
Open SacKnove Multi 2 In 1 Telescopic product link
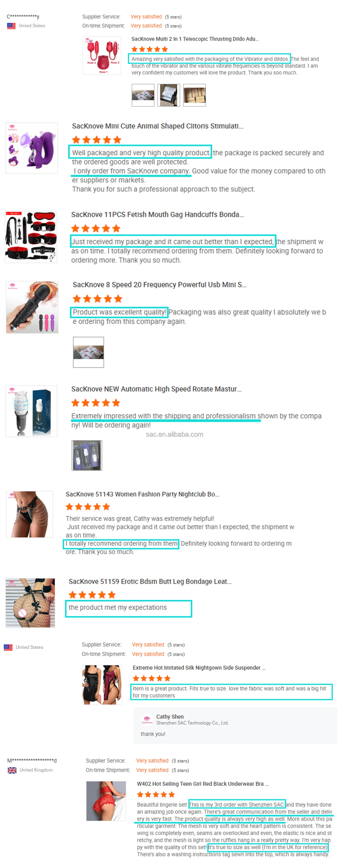195,39
